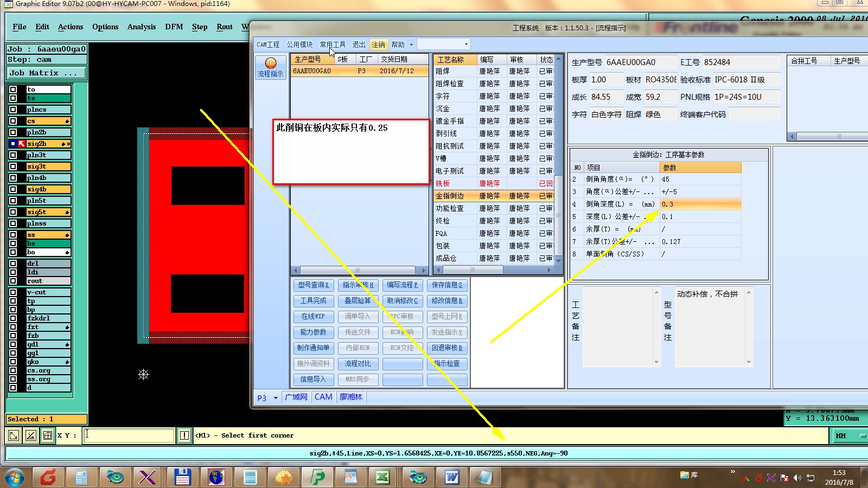Click the purple X taskbar icon

[148, 477]
